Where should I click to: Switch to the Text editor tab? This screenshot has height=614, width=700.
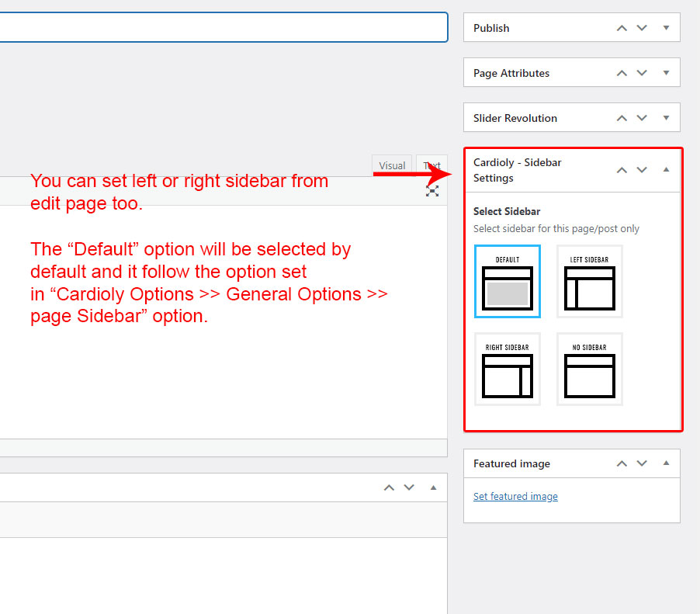click(x=431, y=165)
